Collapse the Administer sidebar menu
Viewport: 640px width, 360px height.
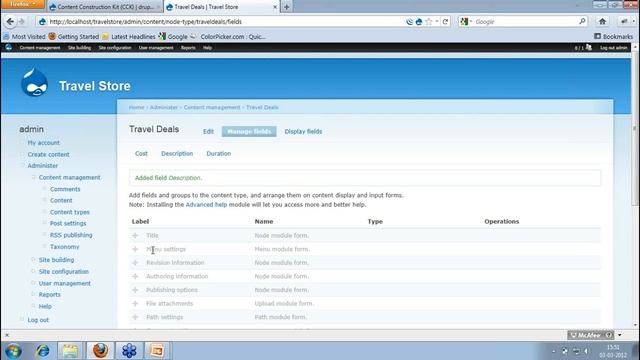pyautogui.click(x=22, y=166)
